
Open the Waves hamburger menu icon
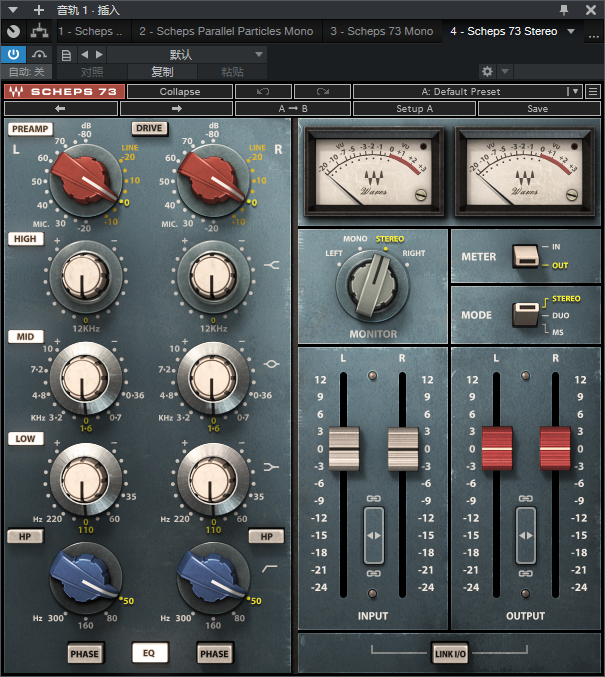pyautogui.click(x=593, y=92)
